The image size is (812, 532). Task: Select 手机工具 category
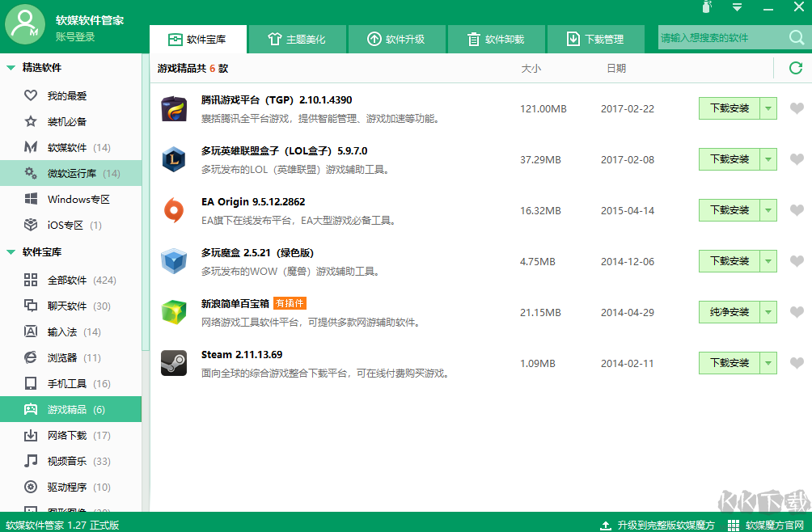70,383
